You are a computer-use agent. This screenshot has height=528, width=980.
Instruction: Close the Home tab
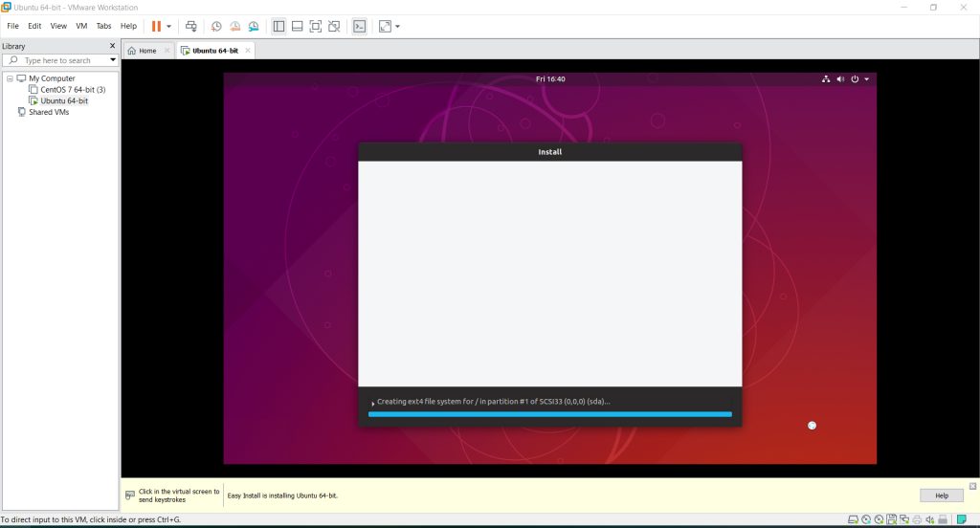tap(167, 51)
